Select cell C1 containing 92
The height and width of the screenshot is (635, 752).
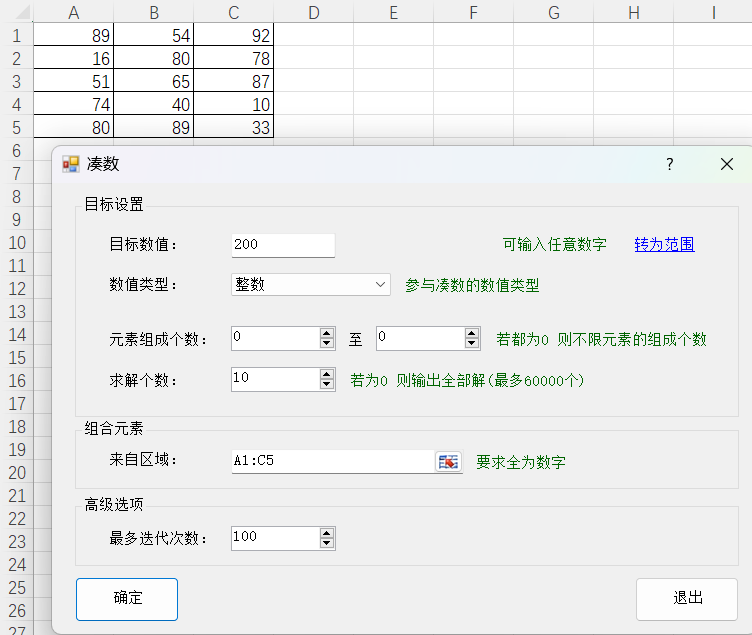(234, 35)
